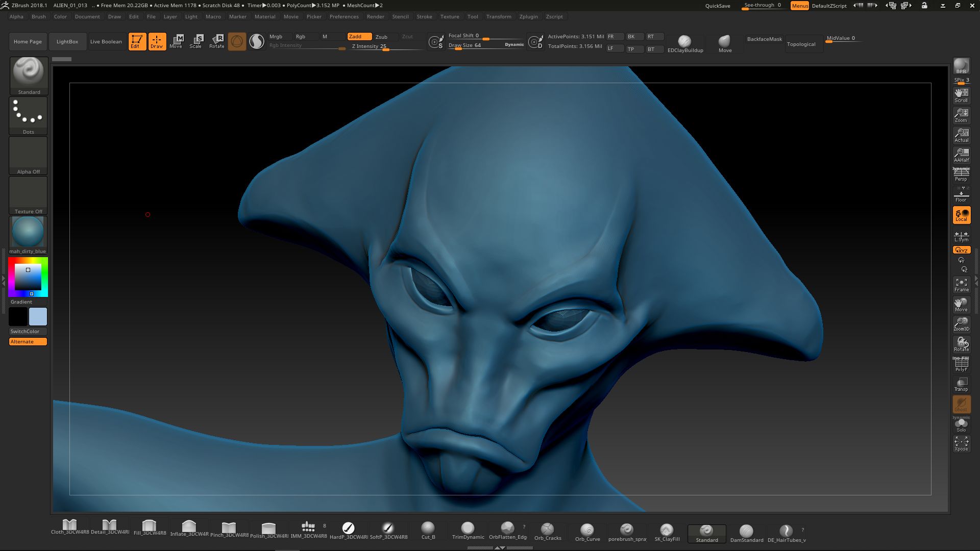This screenshot has height=551, width=980.
Task: Select the SK_ClayFill brush
Action: click(x=667, y=532)
